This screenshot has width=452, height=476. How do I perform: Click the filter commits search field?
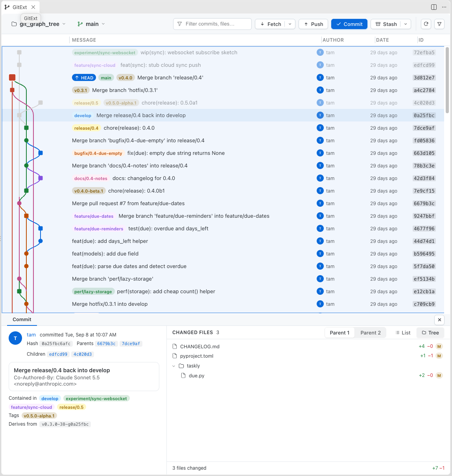coord(212,24)
